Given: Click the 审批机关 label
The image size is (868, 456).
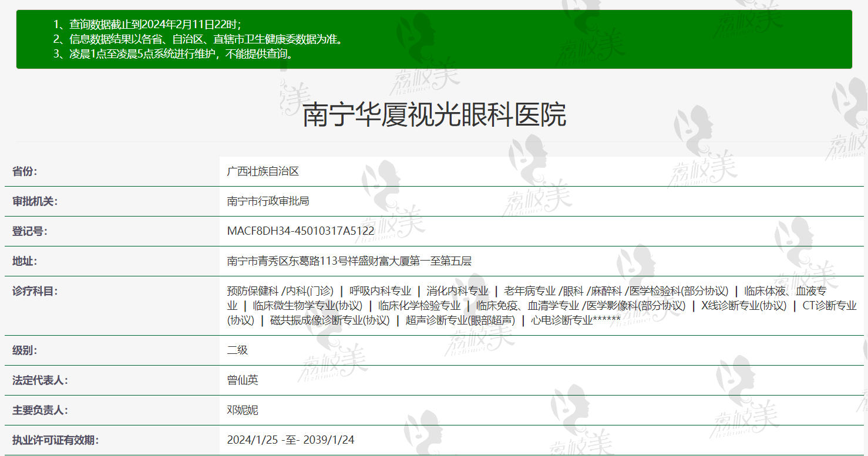Looking at the screenshot, I should [35, 201].
